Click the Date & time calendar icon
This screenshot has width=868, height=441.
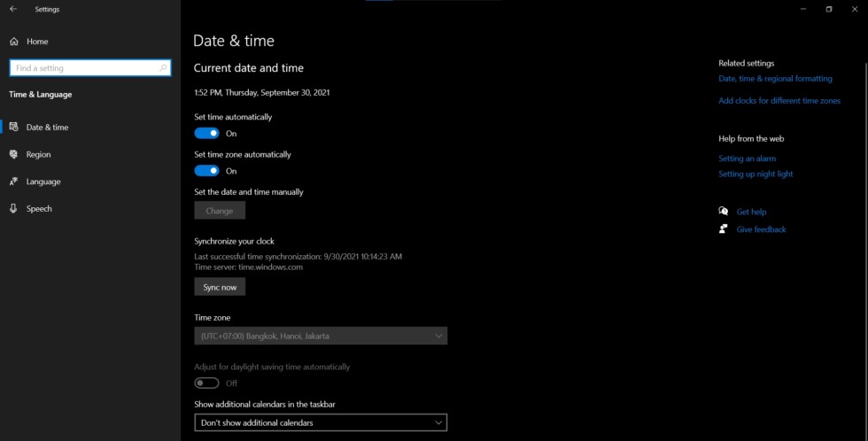(14, 127)
